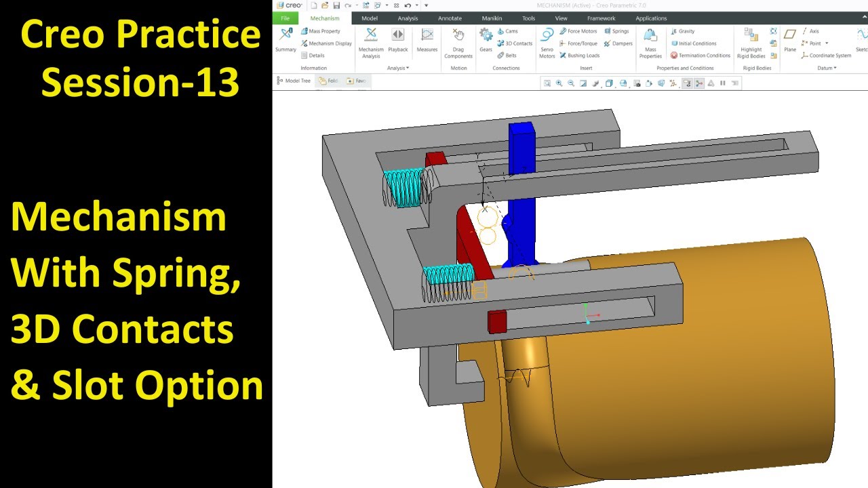868x488 pixels.
Task: Create a datum Point
Action: tap(811, 43)
